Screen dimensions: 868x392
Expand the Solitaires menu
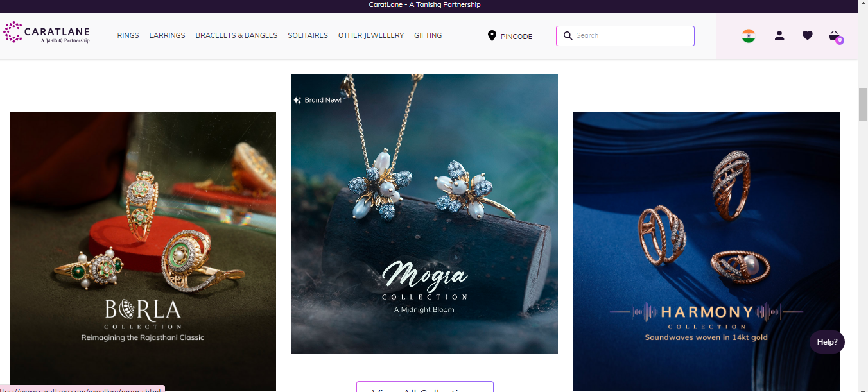[x=308, y=36]
